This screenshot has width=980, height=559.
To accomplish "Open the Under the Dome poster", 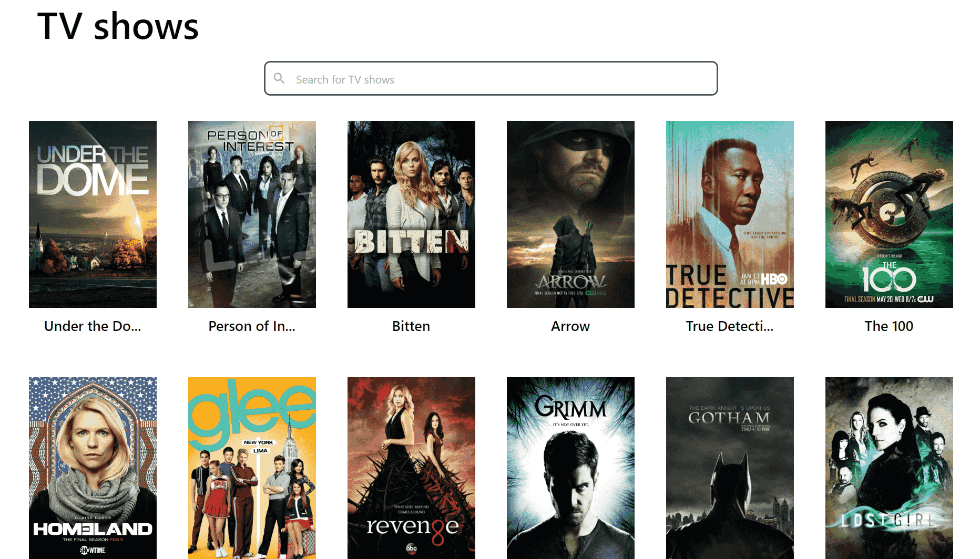I will pyautogui.click(x=93, y=214).
